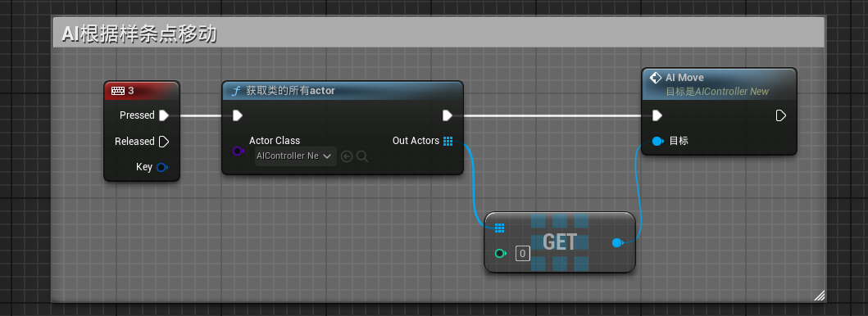Click the AI Move output execution pin
The height and width of the screenshot is (316, 868).
coord(780,115)
